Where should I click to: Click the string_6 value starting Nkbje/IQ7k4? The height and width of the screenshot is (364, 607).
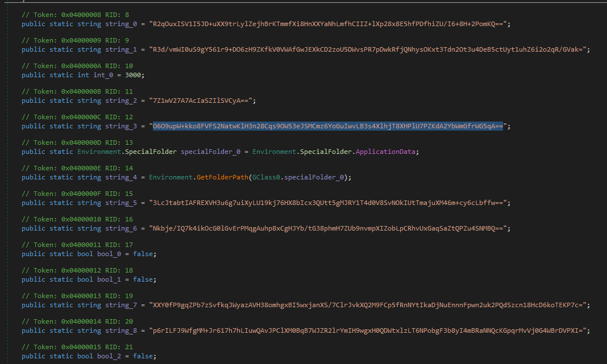(x=328, y=228)
